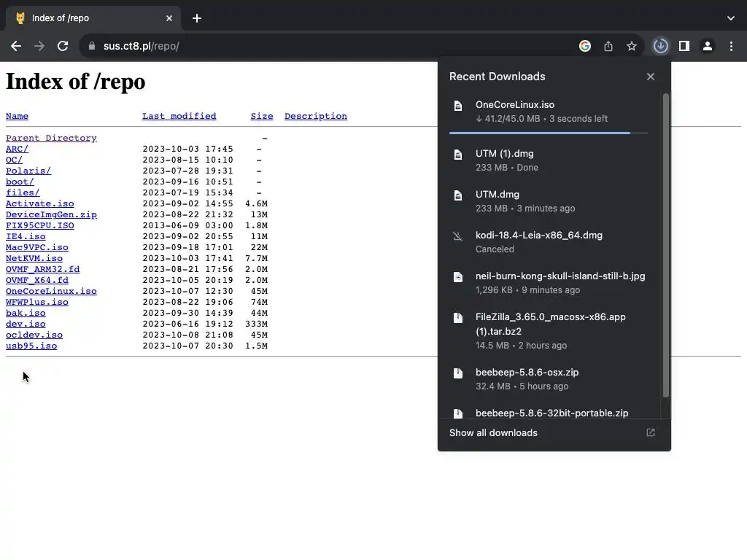Download DeviceImgGen.zip

point(51,215)
